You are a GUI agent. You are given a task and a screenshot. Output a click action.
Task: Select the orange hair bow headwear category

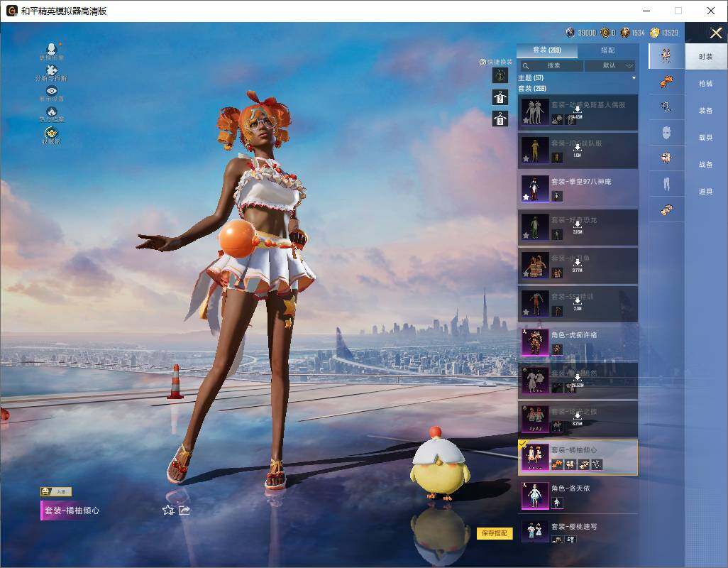666,82
